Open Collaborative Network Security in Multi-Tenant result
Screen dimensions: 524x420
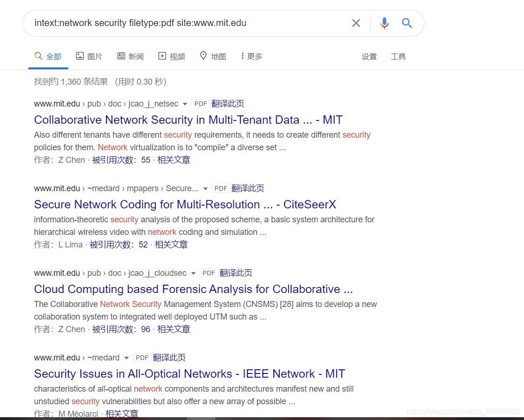(188, 120)
